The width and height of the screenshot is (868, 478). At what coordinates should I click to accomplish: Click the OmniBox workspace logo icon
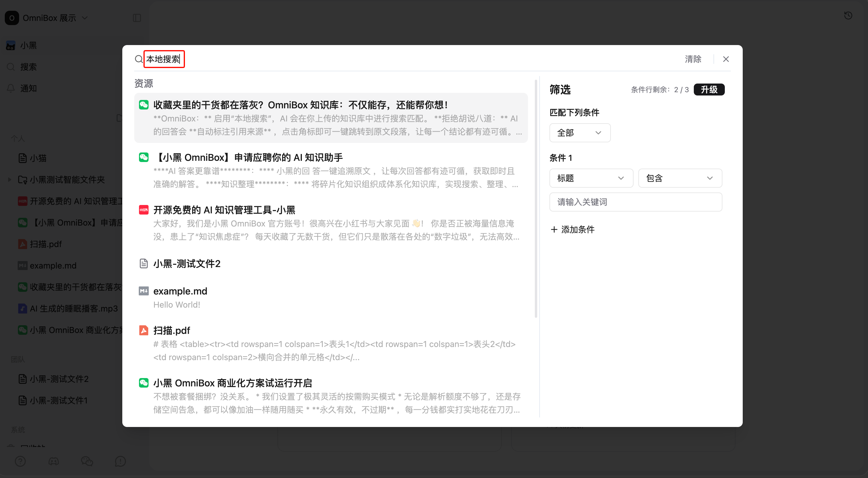point(12,18)
